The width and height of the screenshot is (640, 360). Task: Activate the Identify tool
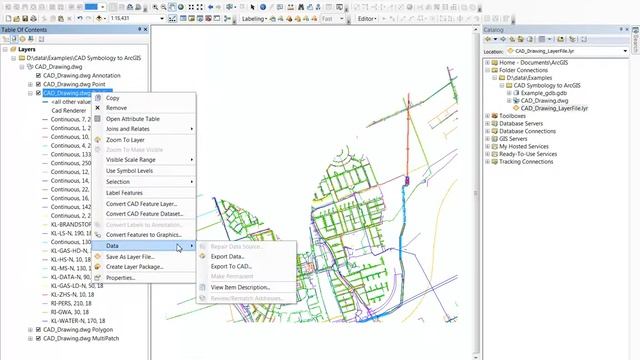263,7
